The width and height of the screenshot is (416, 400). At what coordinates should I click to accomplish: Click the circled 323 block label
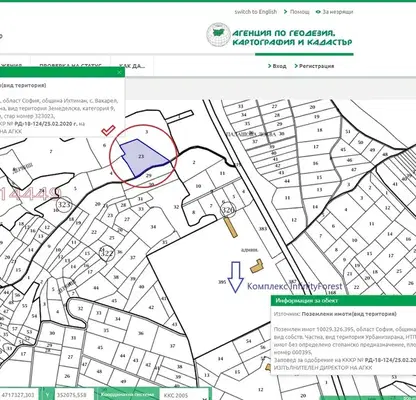pyautogui.click(x=64, y=204)
